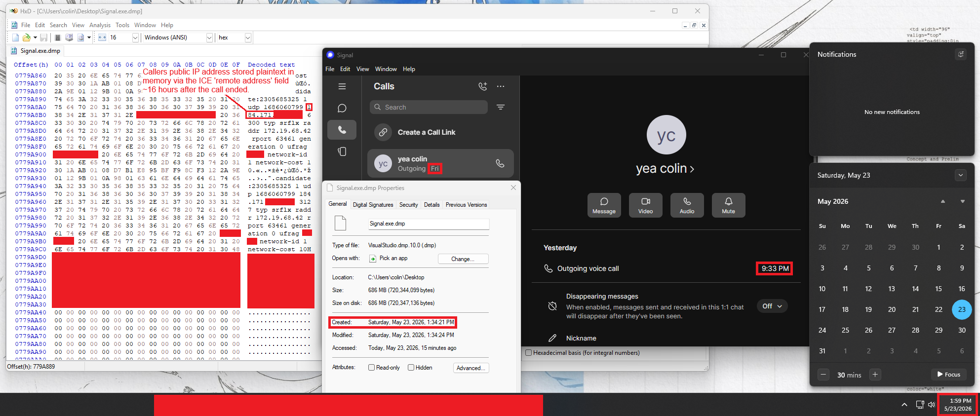
Task: Open the Analysis menu in HxD
Action: pyautogui.click(x=100, y=25)
